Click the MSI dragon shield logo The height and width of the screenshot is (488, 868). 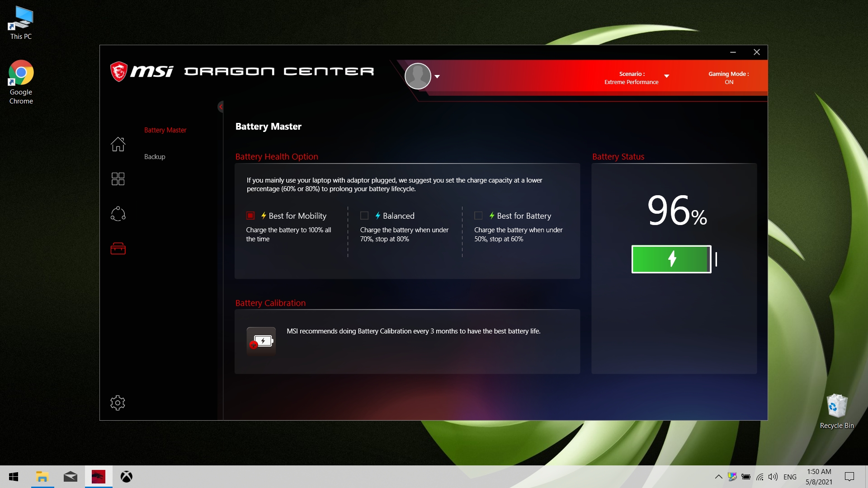pos(119,71)
